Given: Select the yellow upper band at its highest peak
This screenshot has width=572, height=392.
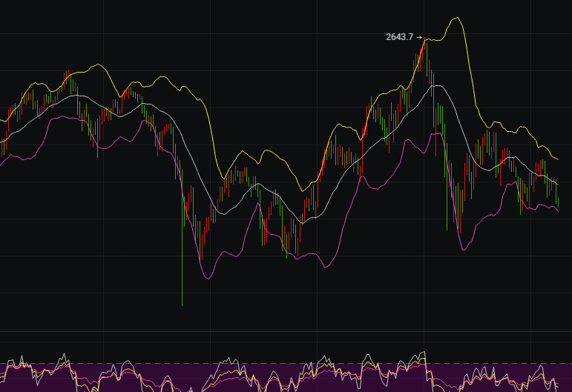Looking at the screenshot, I should tap(458, 18).
